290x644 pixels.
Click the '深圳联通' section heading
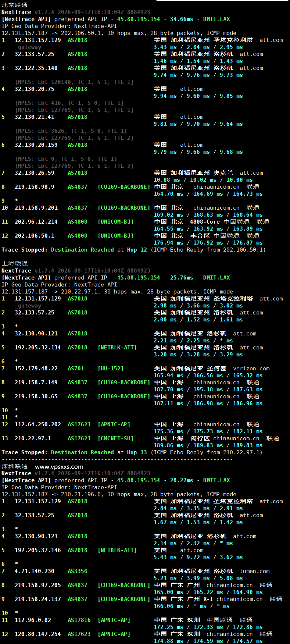pyautogui.click(x=15, y=466)
